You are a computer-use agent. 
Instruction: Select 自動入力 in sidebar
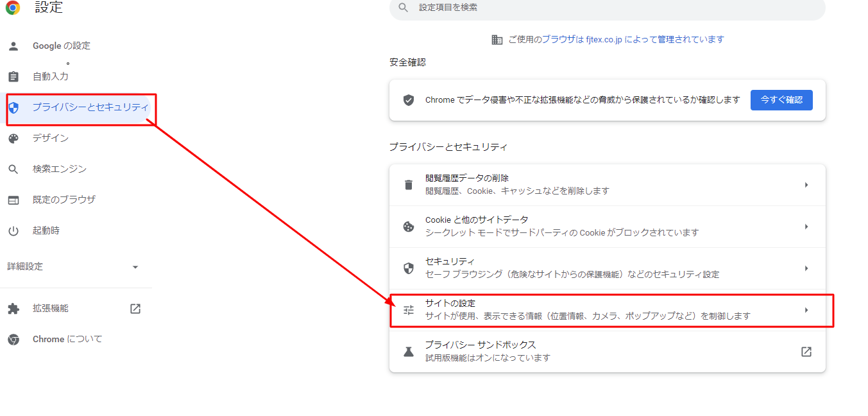pyautogui.click(x=51, y=76)
